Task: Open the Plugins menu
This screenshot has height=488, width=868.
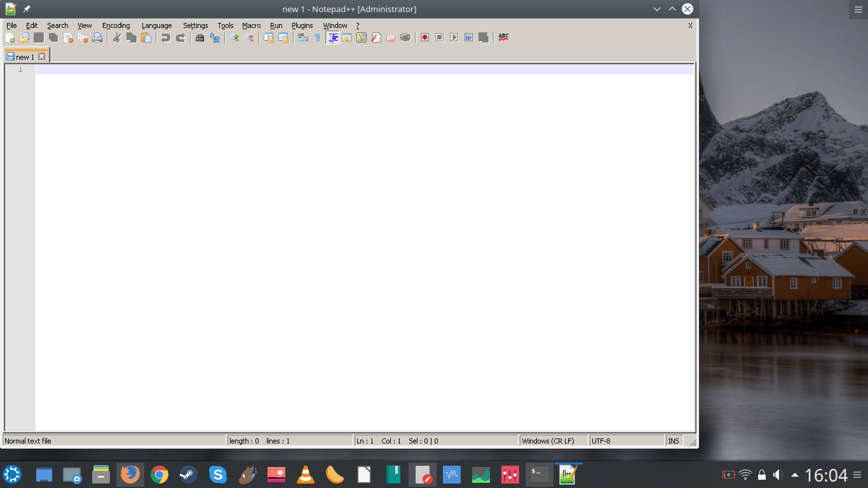Action: tap(302, 25)
